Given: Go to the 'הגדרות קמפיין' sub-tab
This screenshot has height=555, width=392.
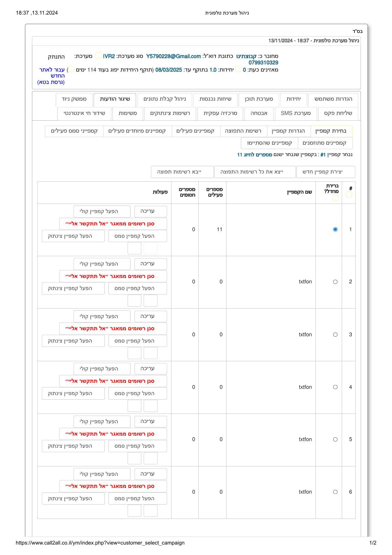Looking at the screenshot, I should 288,131.
